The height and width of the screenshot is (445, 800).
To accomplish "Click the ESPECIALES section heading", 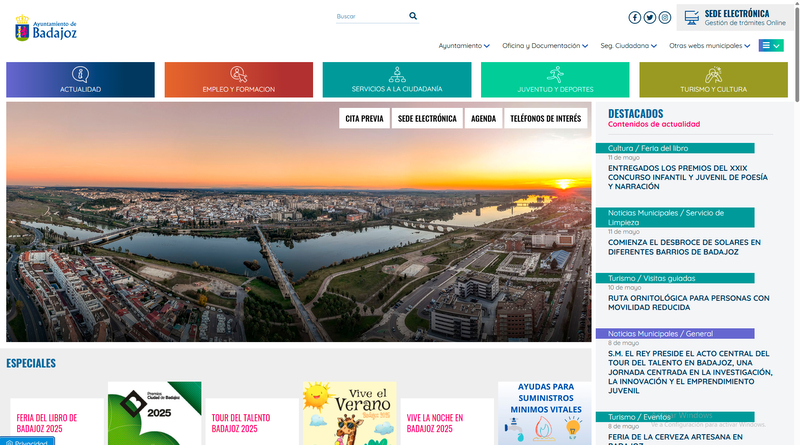I will [x=31, y=363].
